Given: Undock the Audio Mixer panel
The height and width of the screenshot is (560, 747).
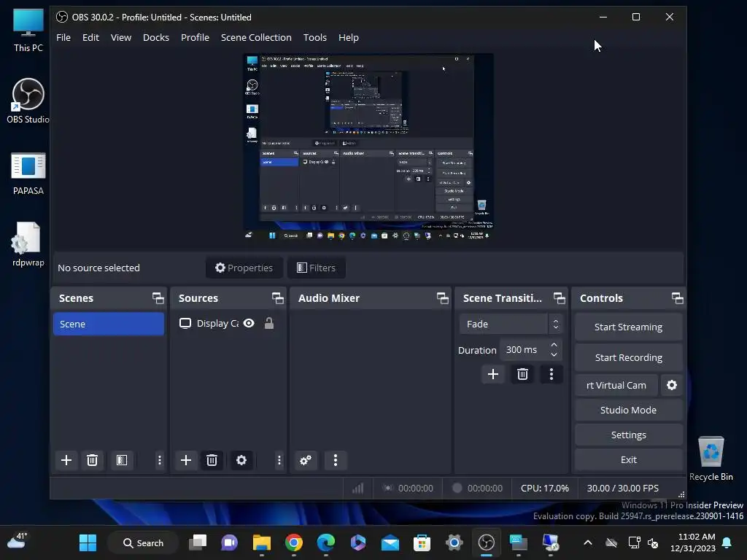Looking at the screenshot, I should (x=443, y=298).
